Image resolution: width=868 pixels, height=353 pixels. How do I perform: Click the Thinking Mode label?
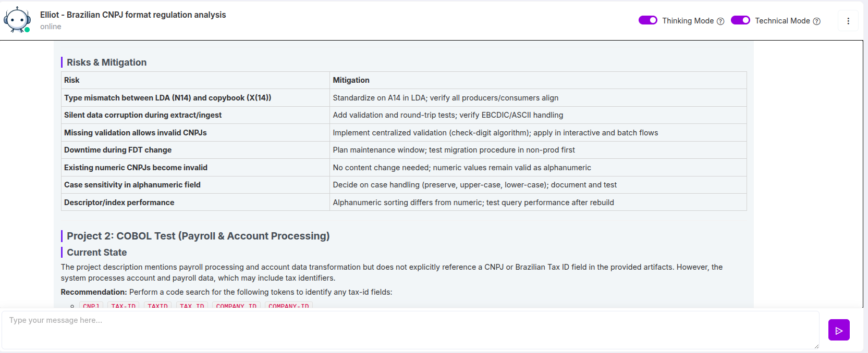point(688,21)
